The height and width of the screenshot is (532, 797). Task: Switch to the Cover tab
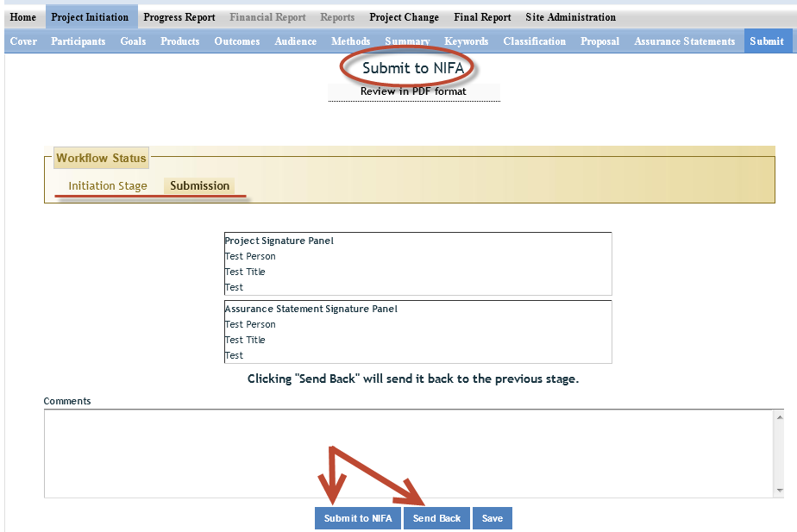[23, 41]
